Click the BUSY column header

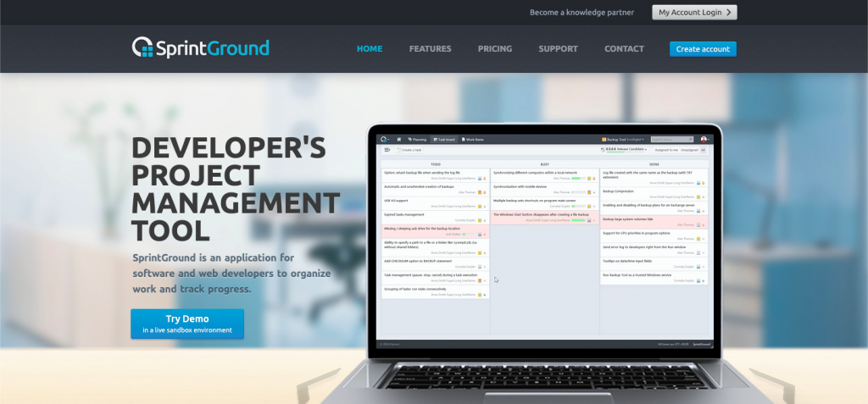[x=545, y=164]
